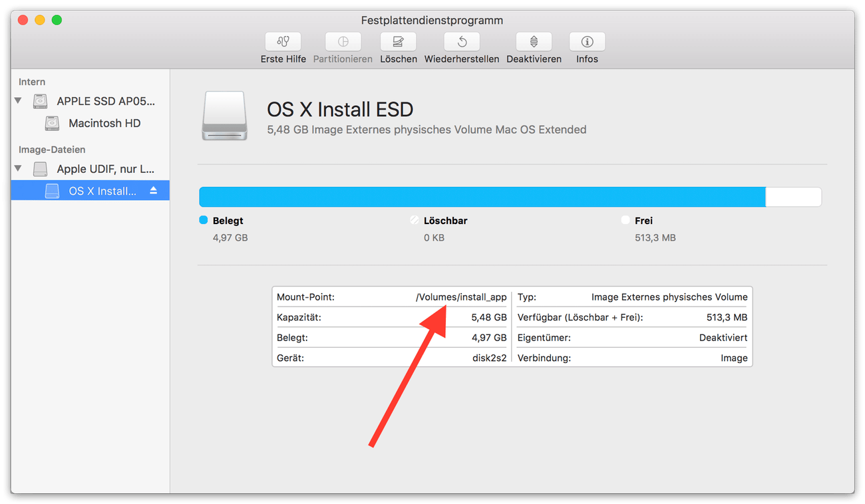865x504 pixels.
Task: Click the Festplattendienstprogramm window title
Action: [x=432, y=21]
